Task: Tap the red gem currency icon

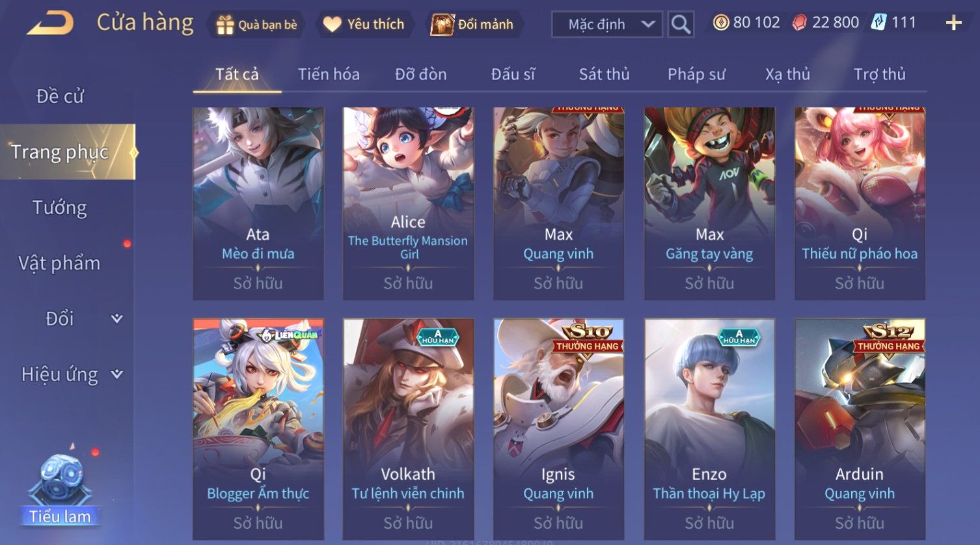Action: point(800,23)
